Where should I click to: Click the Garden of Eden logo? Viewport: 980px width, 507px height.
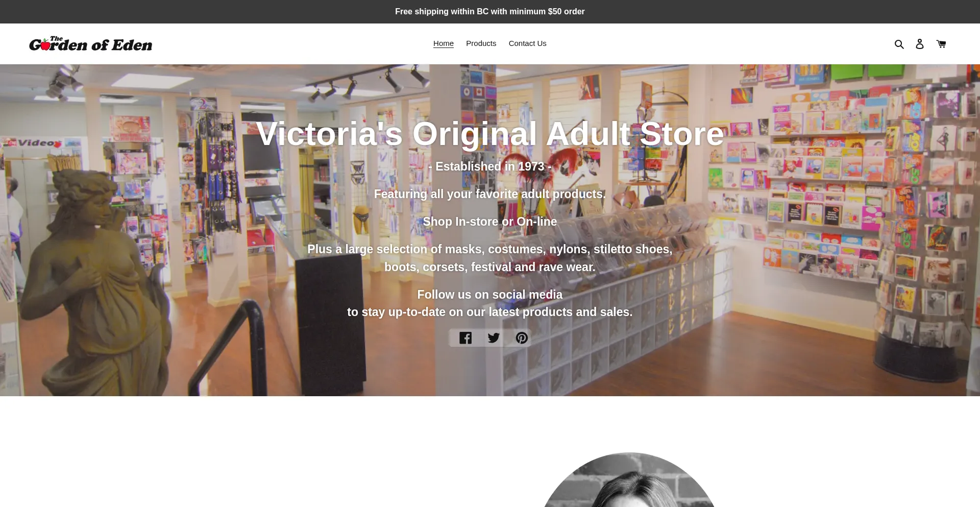point(91,44)
